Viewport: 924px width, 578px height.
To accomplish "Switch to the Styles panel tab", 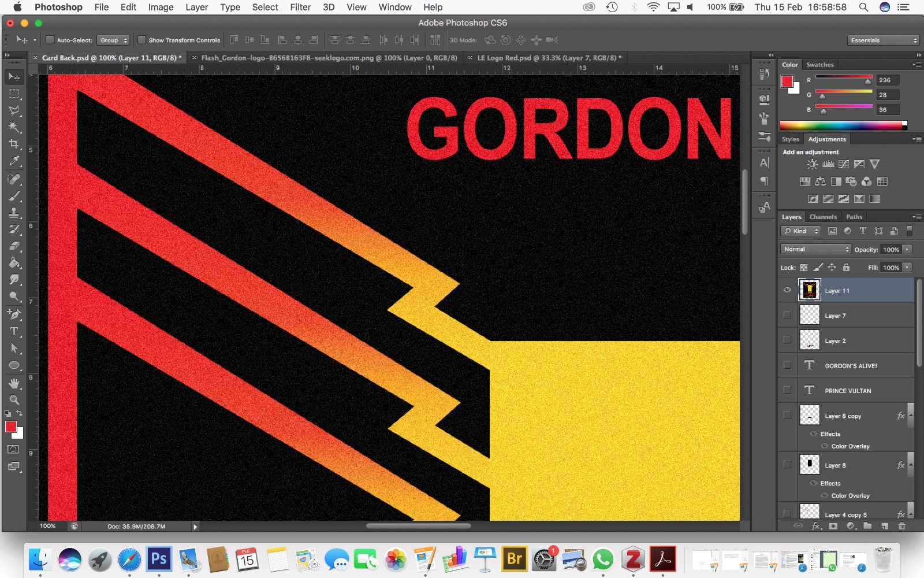I will (x=791, y=139).
